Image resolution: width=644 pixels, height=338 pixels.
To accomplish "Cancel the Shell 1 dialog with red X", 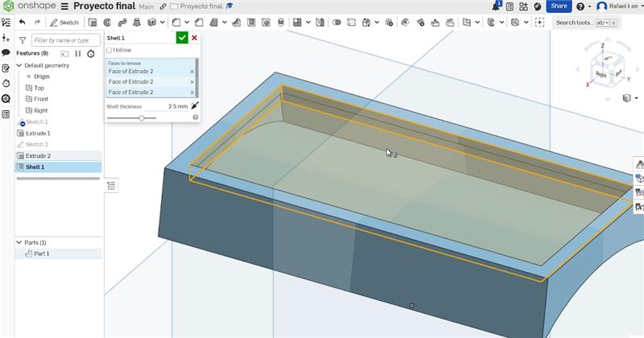I will pos(194,38).
